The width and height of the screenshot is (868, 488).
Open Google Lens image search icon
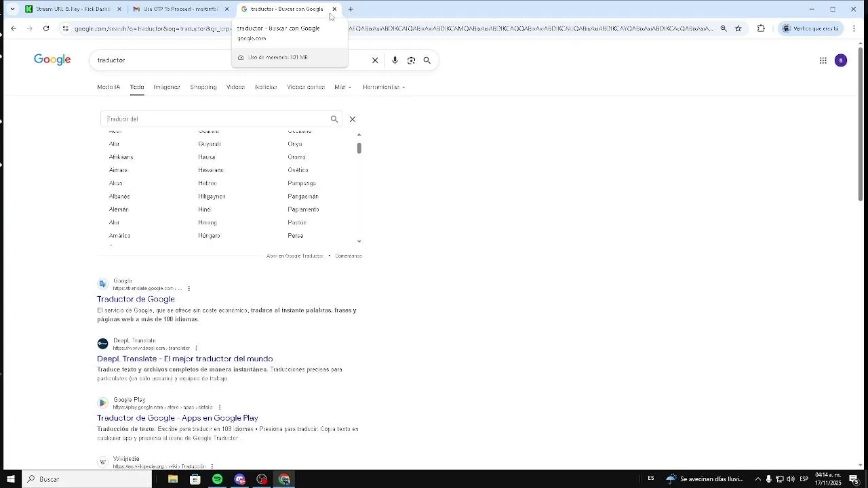coord(411,60)
